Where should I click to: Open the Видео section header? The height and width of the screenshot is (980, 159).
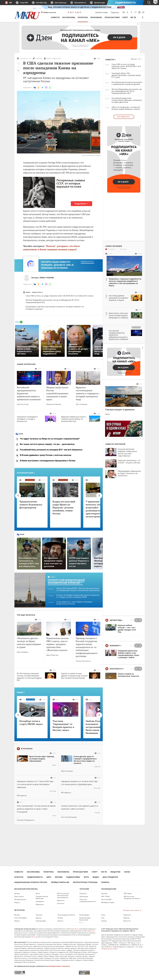(x=21, y=692)
